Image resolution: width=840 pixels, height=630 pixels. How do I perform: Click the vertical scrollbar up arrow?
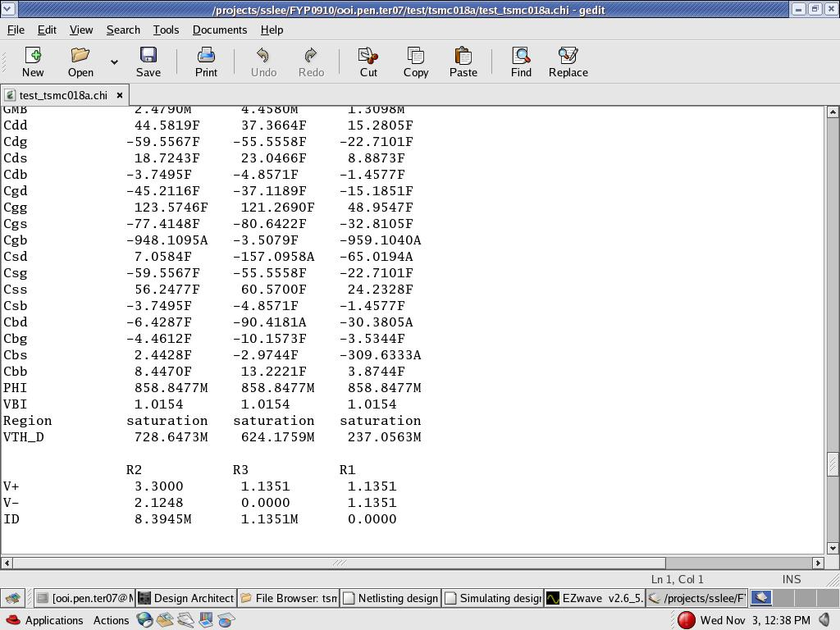coord(833,112)
